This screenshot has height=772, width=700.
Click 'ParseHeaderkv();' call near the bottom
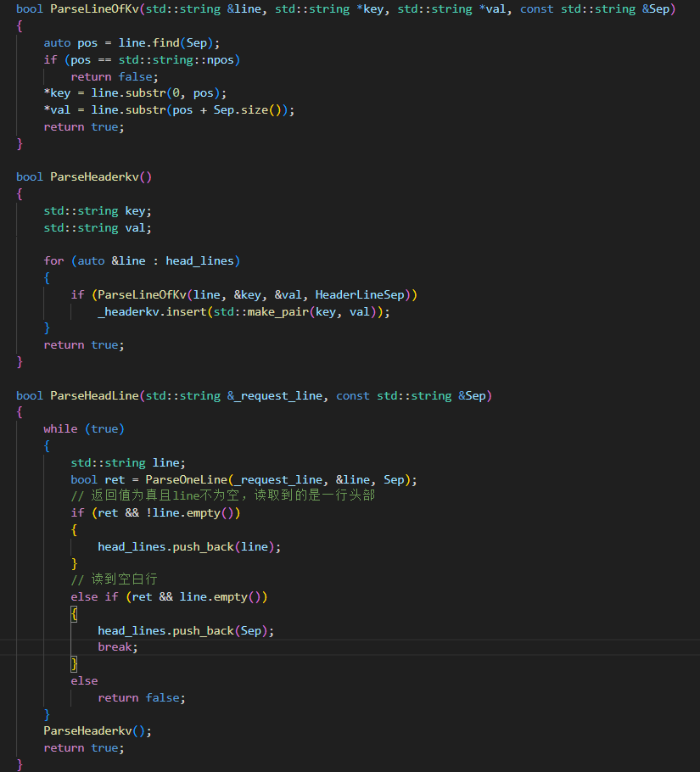[x=98, y=730]
